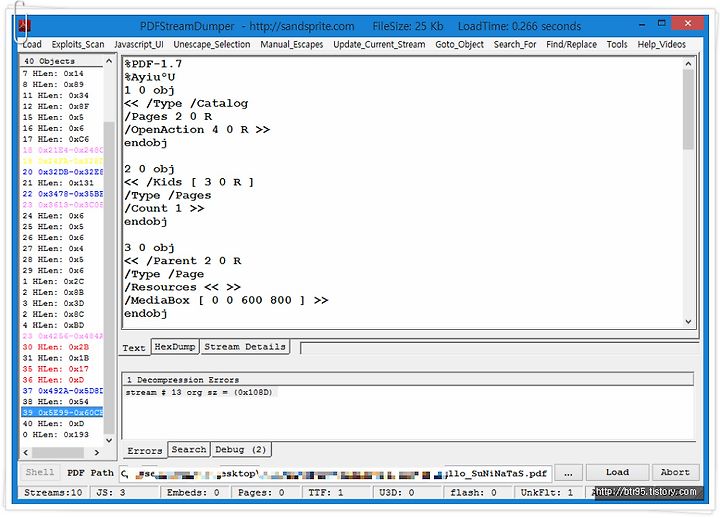Click Update_Current_Stream menu item
The image size is (720, 518).
click(379, 45)
